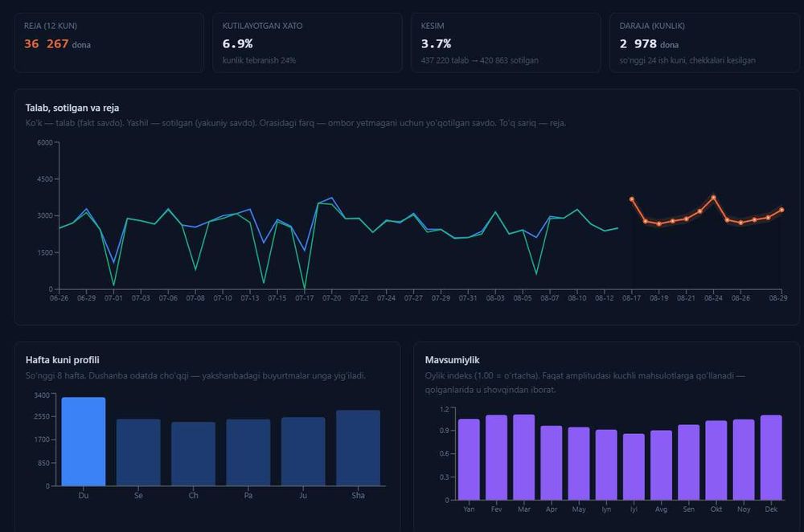Click the 1700 axis label in weekday chart
The height and width of the screenshot is (532, 804).
click(x=42, y=440)
